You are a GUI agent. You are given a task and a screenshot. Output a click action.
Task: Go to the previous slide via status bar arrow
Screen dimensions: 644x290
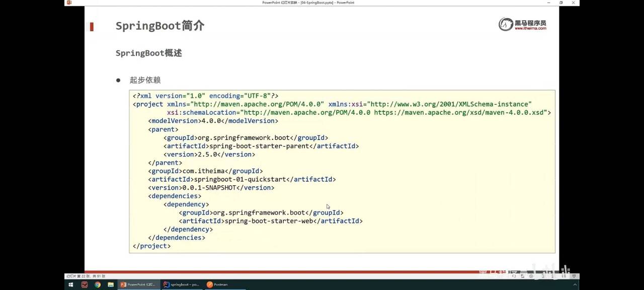pos(514,276)
